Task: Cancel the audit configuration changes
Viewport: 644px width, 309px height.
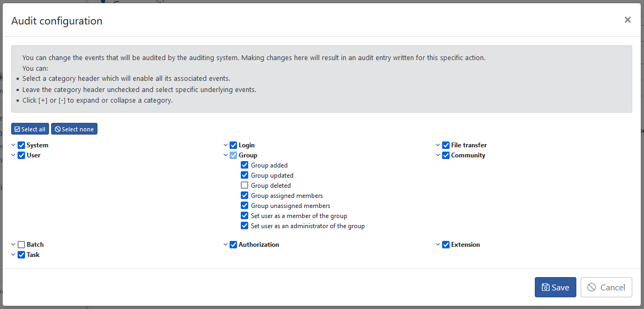Action: 606,287
